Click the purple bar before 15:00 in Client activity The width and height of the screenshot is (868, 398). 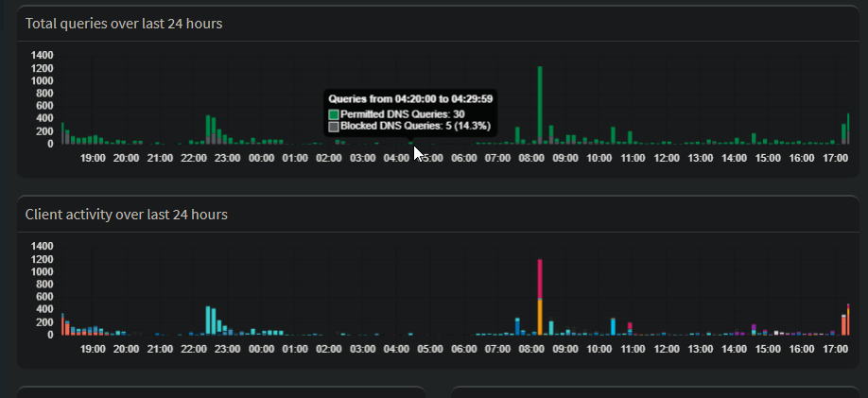[x=754, y=329]
